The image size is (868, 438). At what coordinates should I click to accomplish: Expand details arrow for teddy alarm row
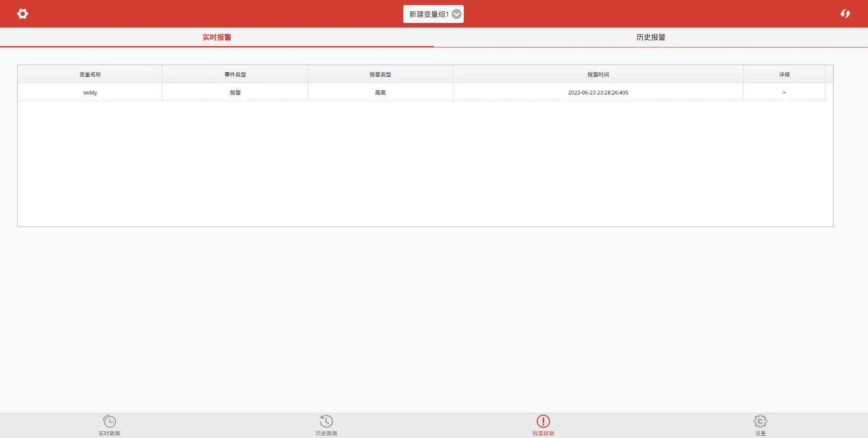784,92
